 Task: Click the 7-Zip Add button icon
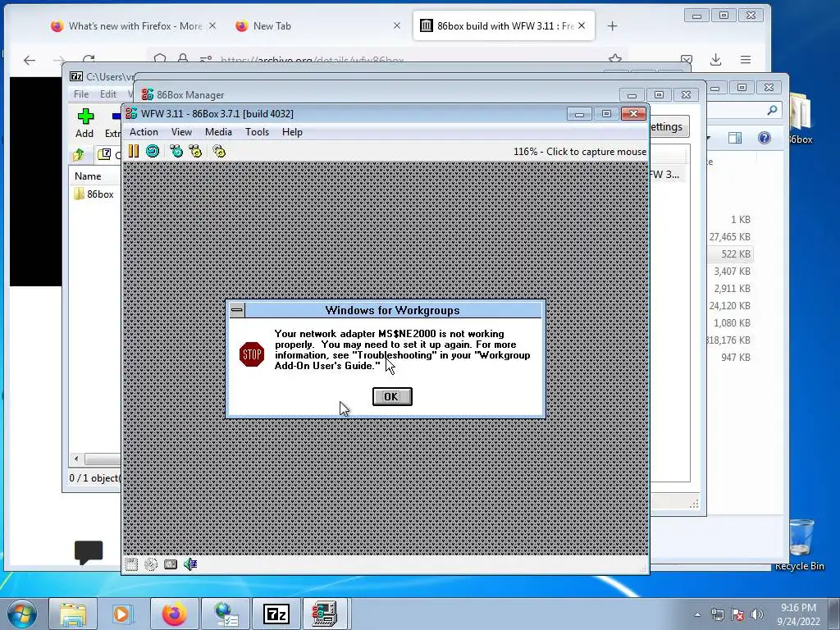pos(85,116)
